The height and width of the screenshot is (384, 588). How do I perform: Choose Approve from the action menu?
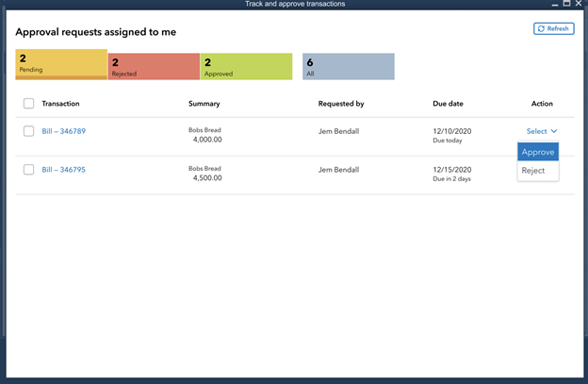point(538,152)
